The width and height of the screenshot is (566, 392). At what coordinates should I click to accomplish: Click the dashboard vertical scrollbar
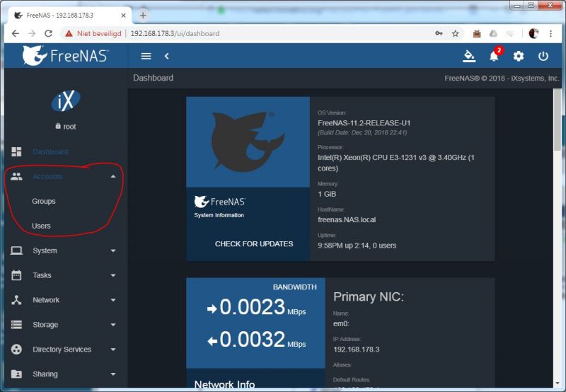point(558,120)
